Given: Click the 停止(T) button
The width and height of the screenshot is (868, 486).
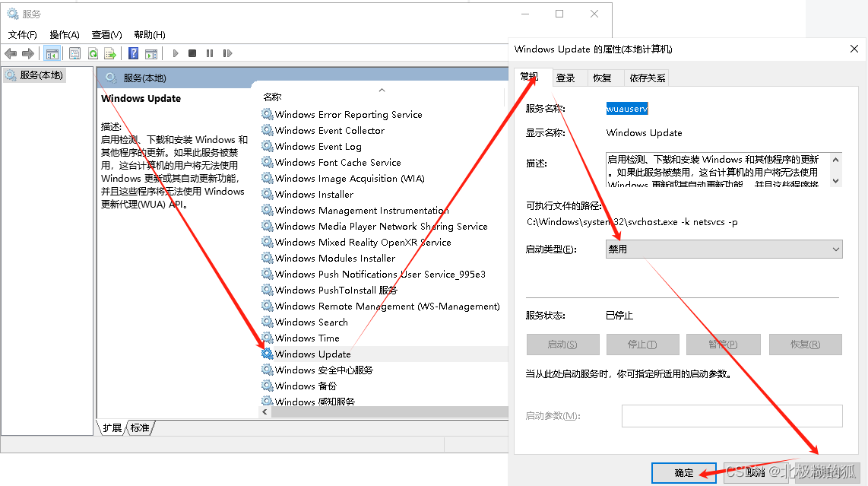Looking at the screenshot, I should [642, 344].
